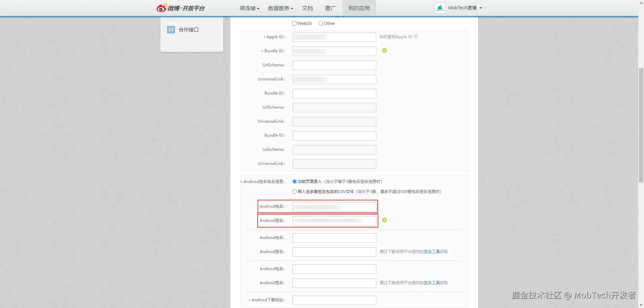Expand the 数据服务 dropdown menu
Viewport: 644px width, 308px height.
[x=280, y=8]
